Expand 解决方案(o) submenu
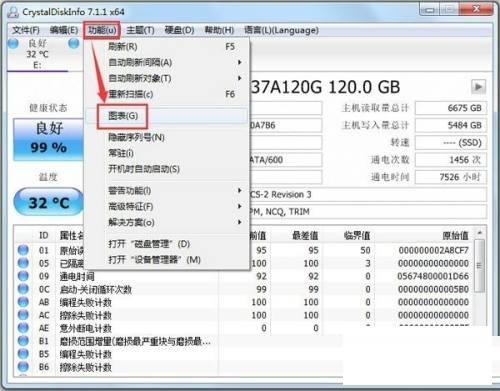This screenshot has height=391, width=500. click(x=167, y=222)
